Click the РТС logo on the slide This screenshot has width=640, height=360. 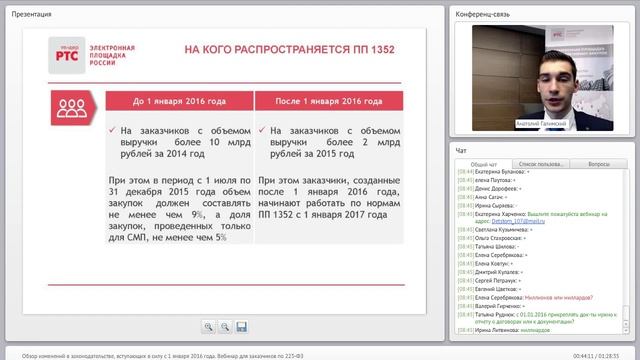pos(67,55)
